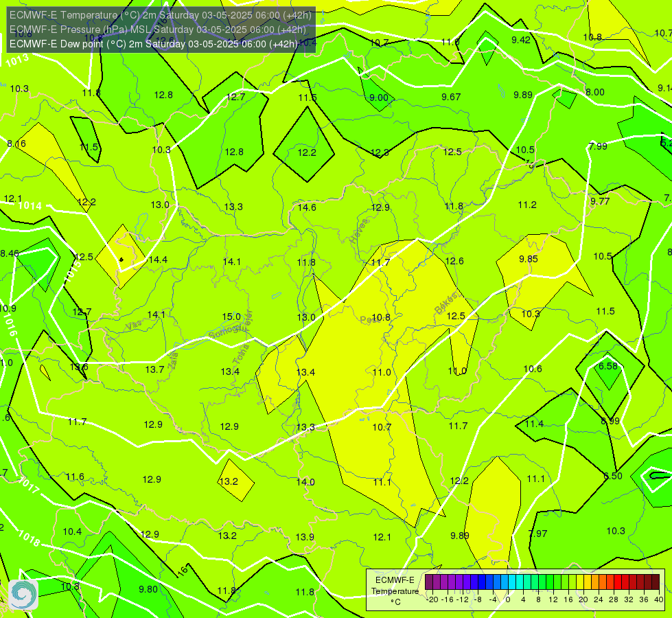Click the 11.2 temperature value
Viewport: 672px width, 618px height.
point(527,205)
